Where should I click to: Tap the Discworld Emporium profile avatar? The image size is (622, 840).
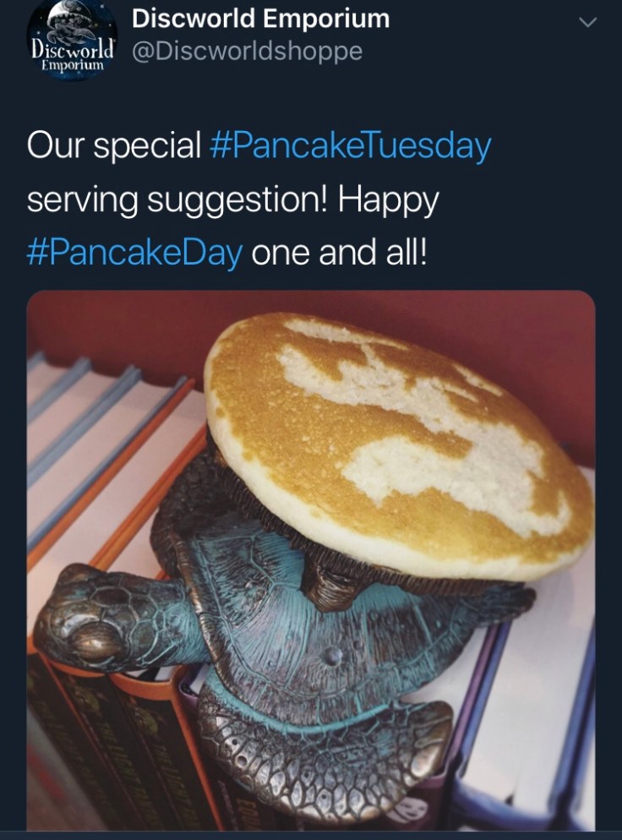point(71,41)
